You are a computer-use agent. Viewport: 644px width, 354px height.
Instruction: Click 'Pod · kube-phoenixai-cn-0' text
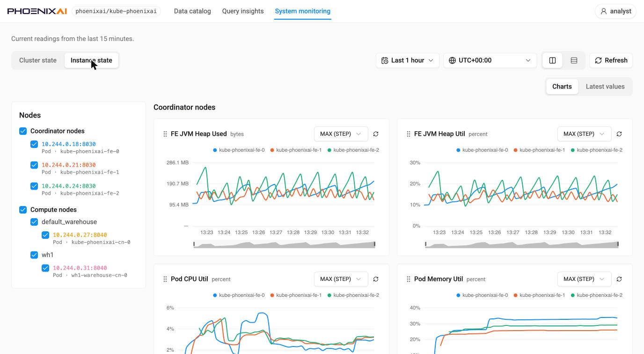[92, 242]
